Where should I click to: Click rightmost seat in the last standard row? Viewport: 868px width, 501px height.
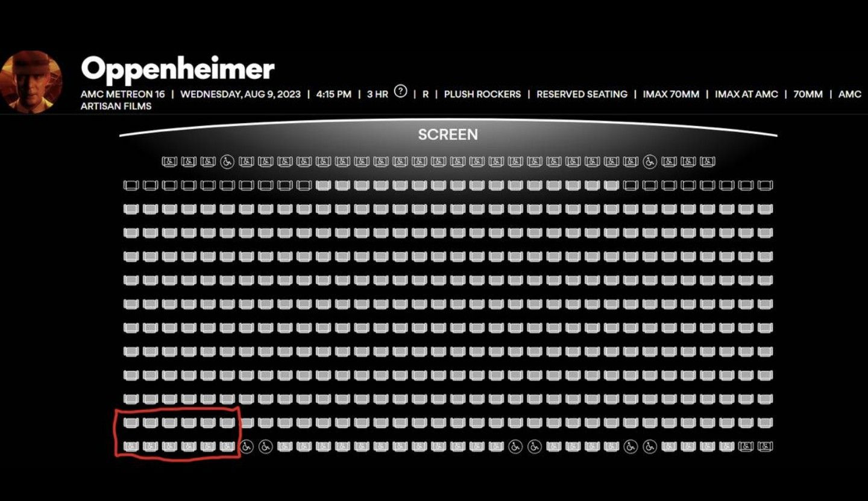[765, 423]
